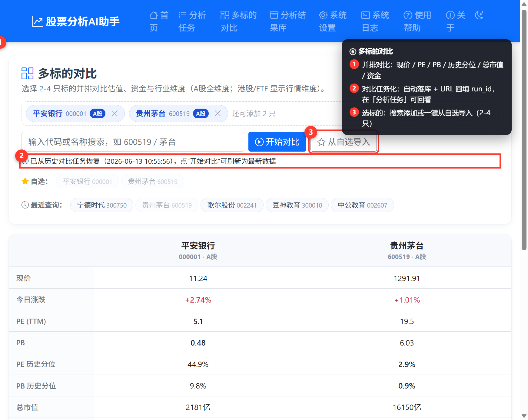Click the 开始对比 button
Image resolution: width=528 pixels, height=420 pixels.
277,142
